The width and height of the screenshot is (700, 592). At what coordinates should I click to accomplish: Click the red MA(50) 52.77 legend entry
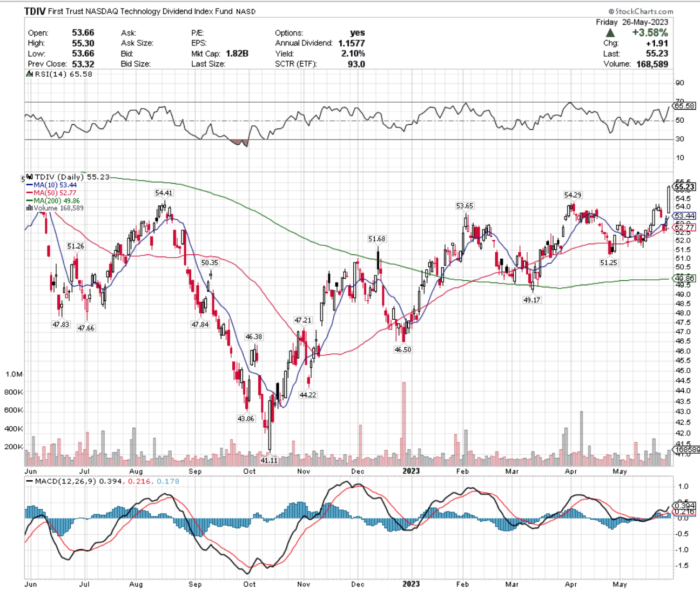[51, 192]
